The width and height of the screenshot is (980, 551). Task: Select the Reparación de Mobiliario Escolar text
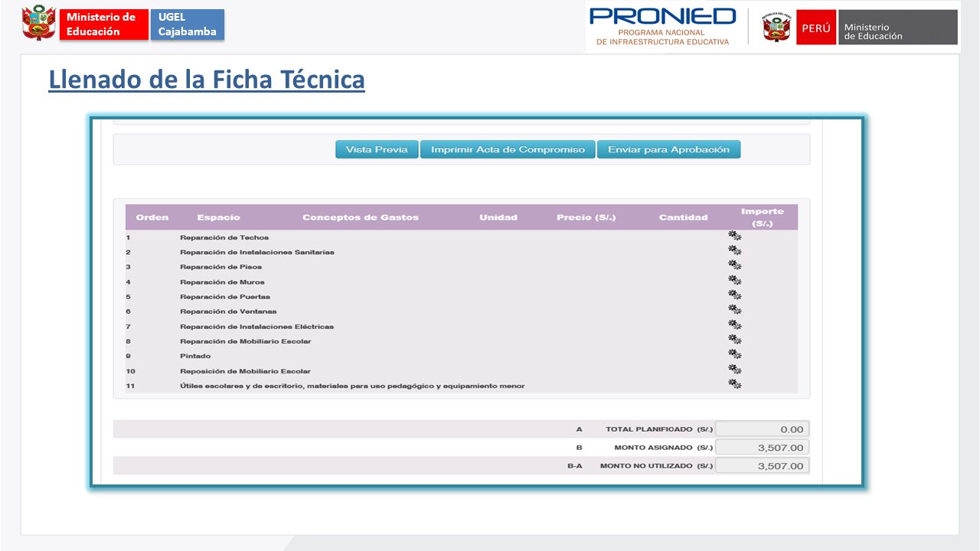pyautogui.click(x=246, y=341)
